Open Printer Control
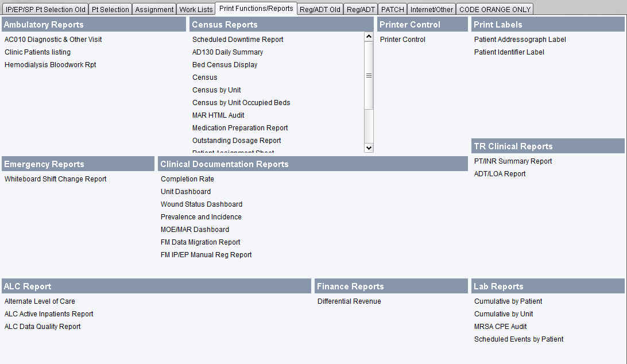The width and height of the screenshot is (627, 364). (401, 39)
